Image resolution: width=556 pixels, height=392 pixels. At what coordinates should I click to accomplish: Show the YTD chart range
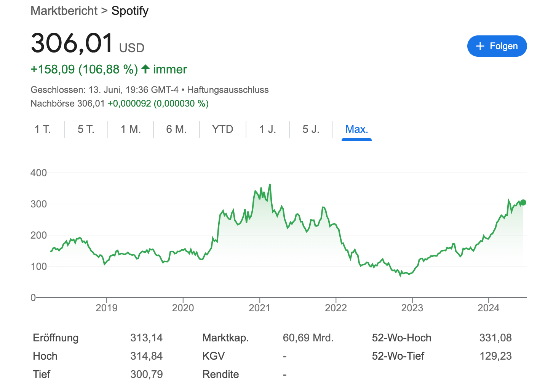(223, 129)
